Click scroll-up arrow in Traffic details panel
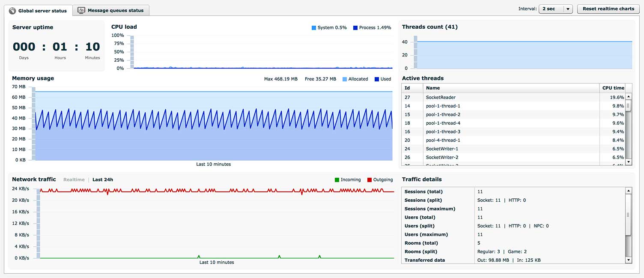The image size is (644, 278). (629, 191)
